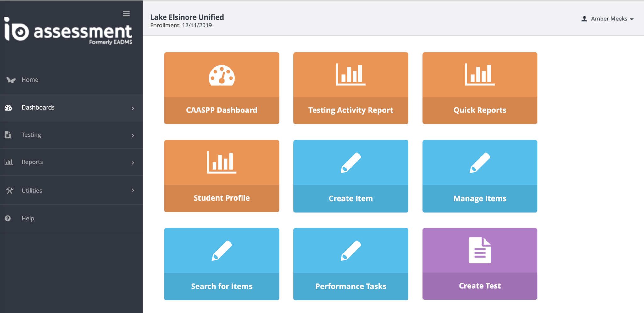This screenshot has height=313, width=644.
Task: Click the hamburger menu icon in sidebar
Action: pos(126,14)
